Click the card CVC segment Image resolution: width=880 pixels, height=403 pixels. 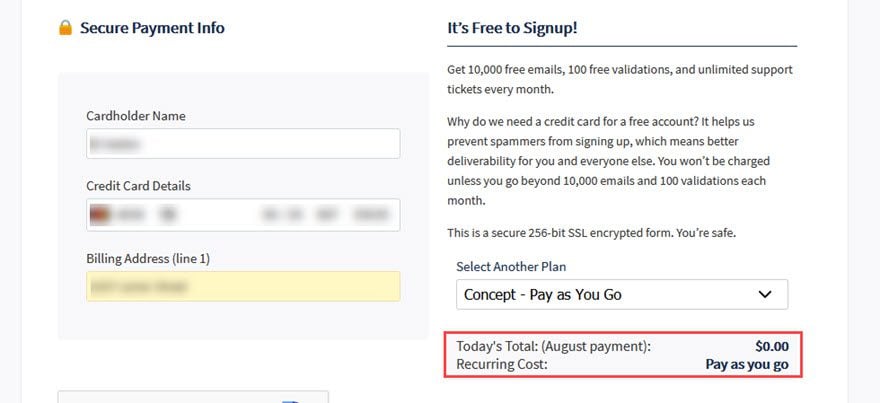326,214
